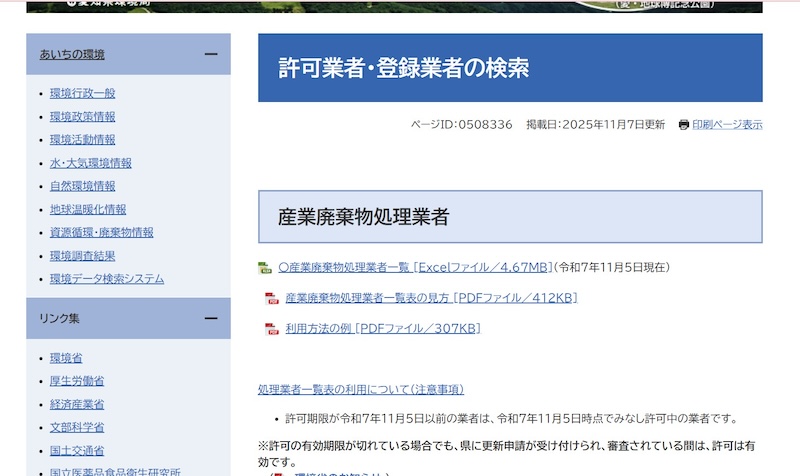Click 印刷ページ表示 print view link
The width and height of the screenshot is (800, 476).
coord(727,124)
